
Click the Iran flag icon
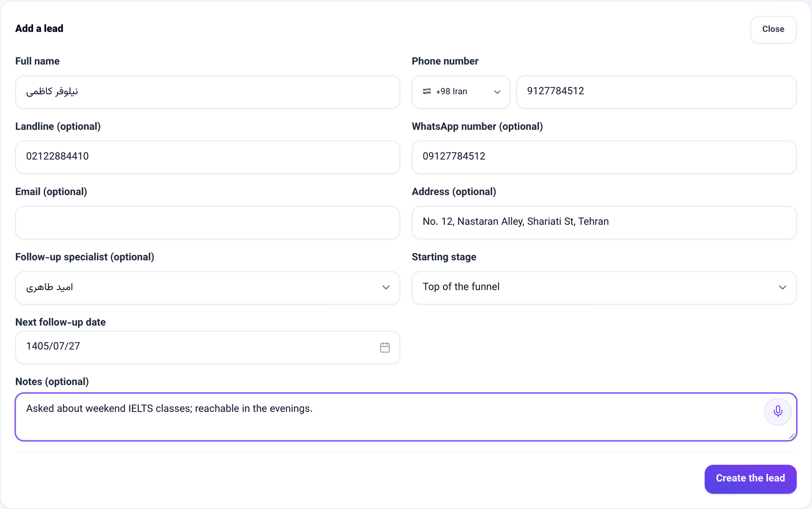(427, 92)
